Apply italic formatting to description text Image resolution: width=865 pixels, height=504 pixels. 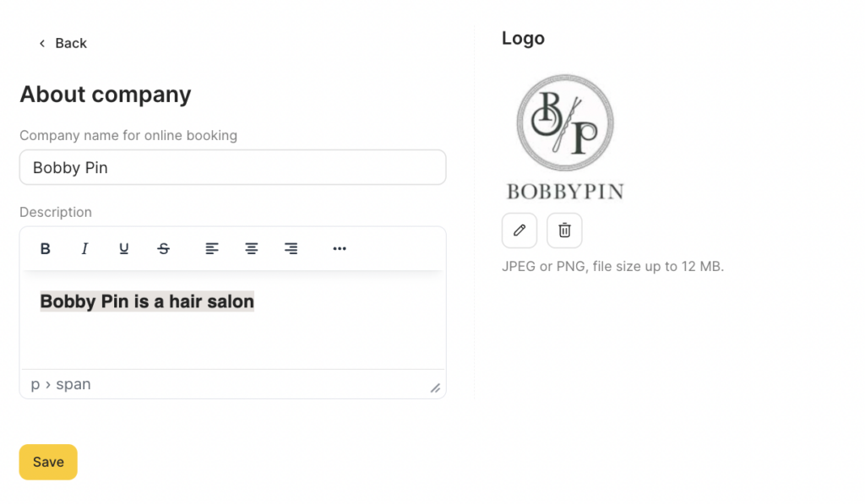coord(84,249)
